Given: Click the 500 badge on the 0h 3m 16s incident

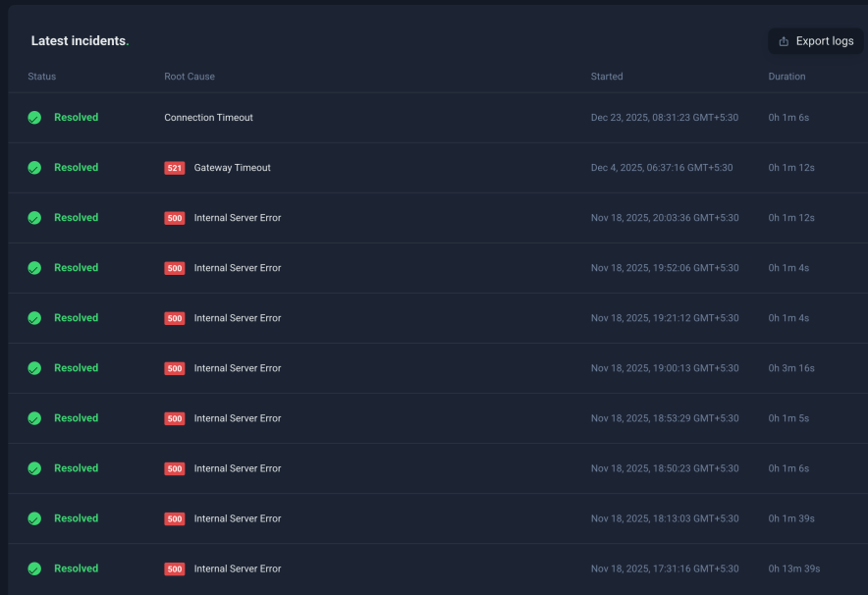Looking at the screenshot, I should (174, 368).
